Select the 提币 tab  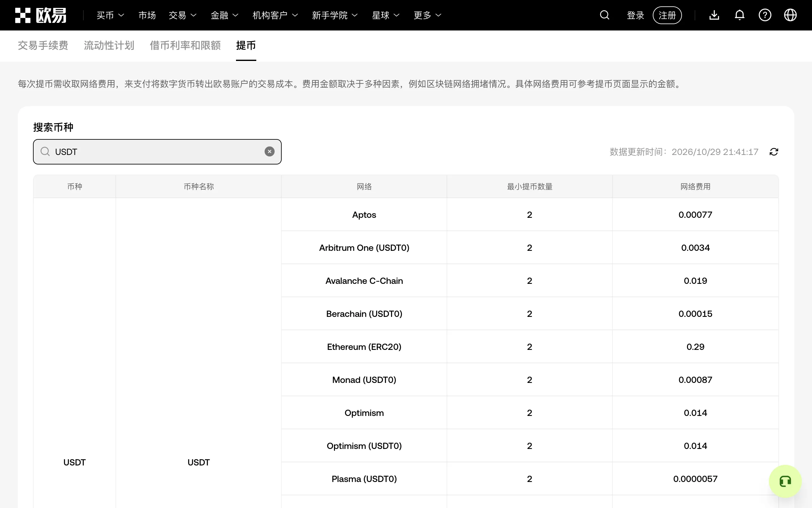point(246,45)
